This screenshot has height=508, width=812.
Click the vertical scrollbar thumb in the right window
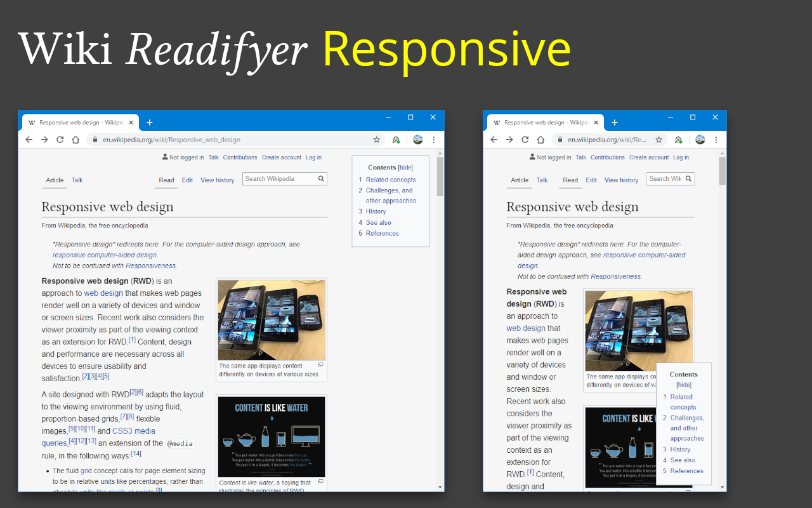[723, 171]
